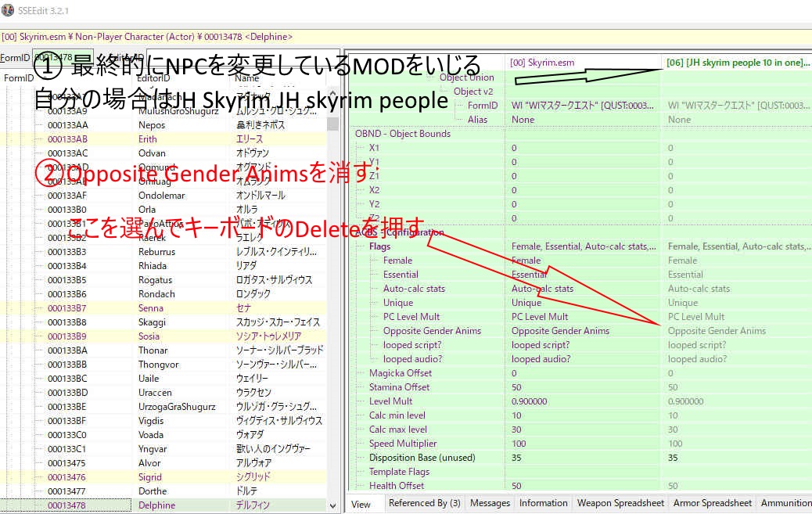Sort by EditorID column header
The width and height of the screenshot is (812, 514).
click(153, 78)
